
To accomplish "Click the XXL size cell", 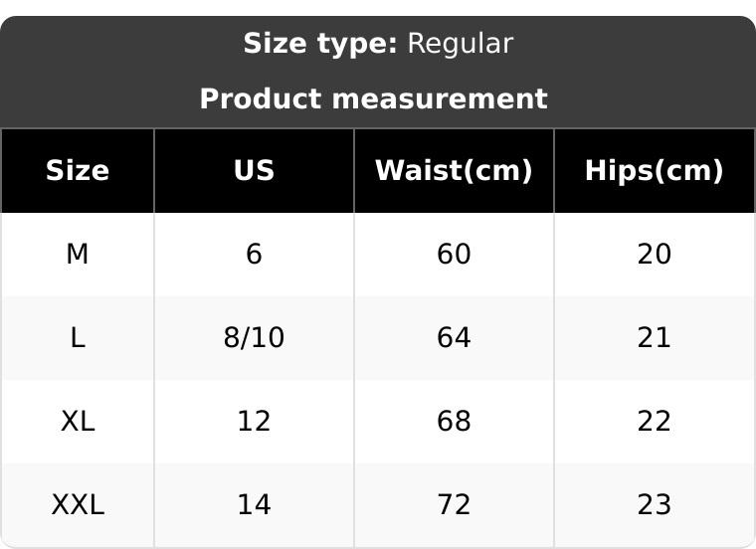I will coord(78,505).
